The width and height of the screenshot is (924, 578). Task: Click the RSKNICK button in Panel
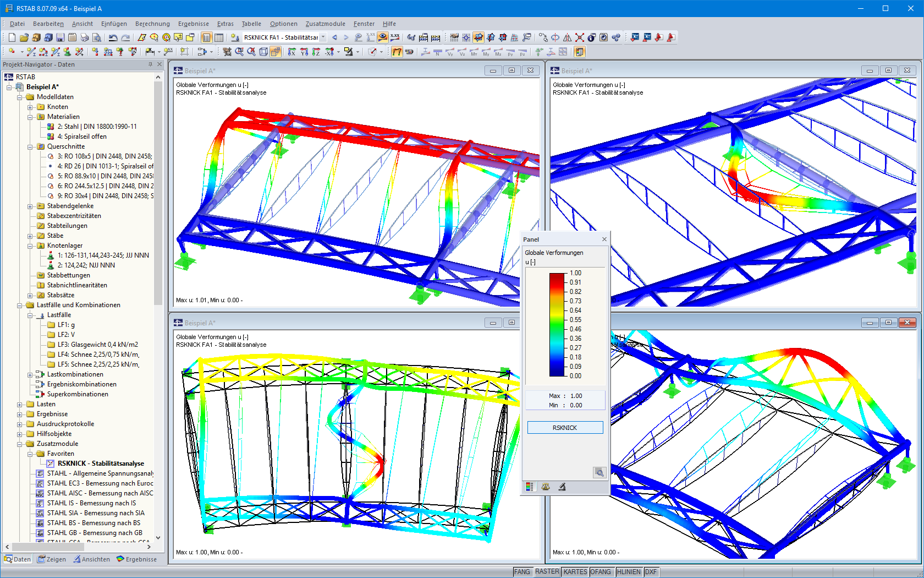(565, 428)
